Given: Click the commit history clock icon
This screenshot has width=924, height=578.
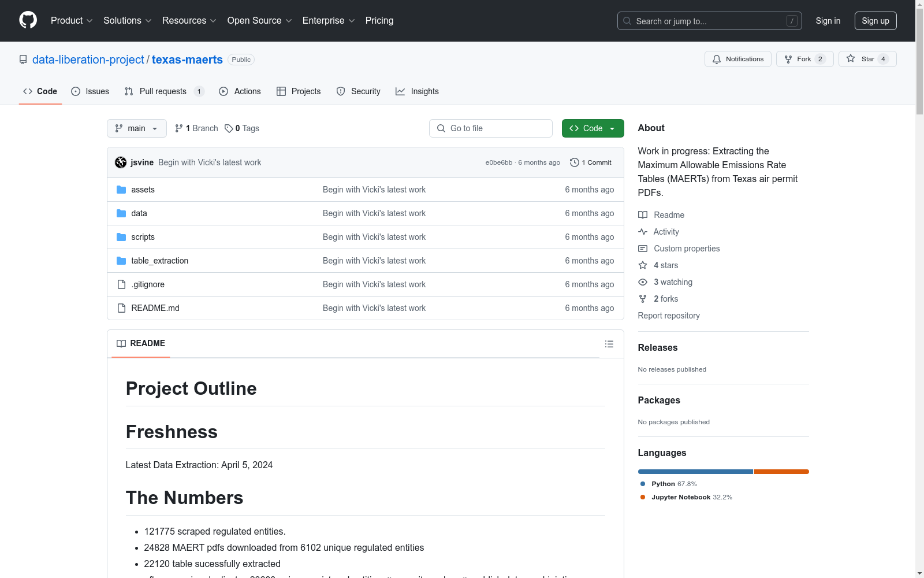Looking at the screenshot, I should tap(575, 162).
